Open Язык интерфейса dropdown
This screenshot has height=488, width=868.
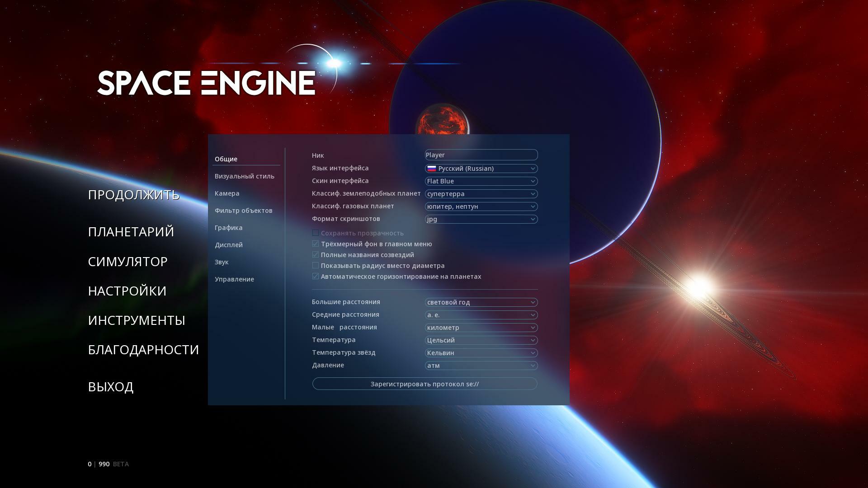[481, 169]
